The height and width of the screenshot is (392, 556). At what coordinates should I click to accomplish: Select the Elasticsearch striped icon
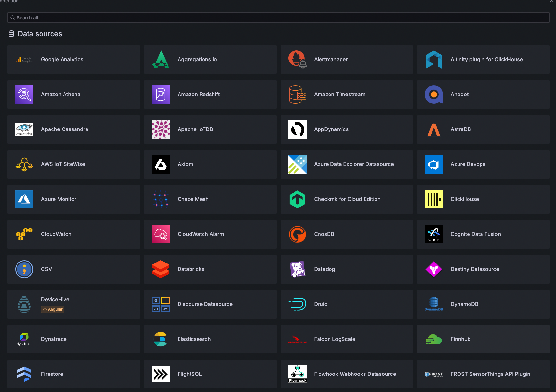(x=161, y=339)
